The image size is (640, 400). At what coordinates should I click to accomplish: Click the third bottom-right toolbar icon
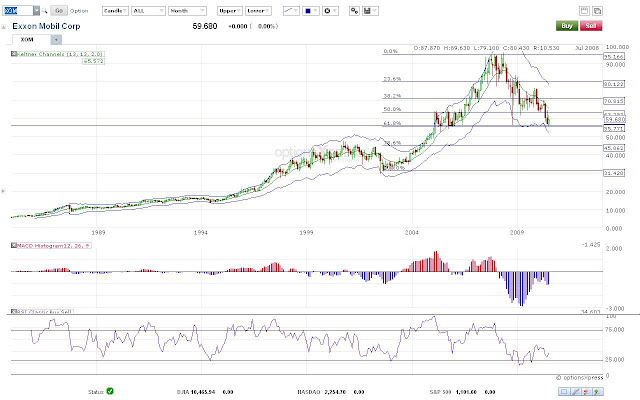tap(587, 392)
